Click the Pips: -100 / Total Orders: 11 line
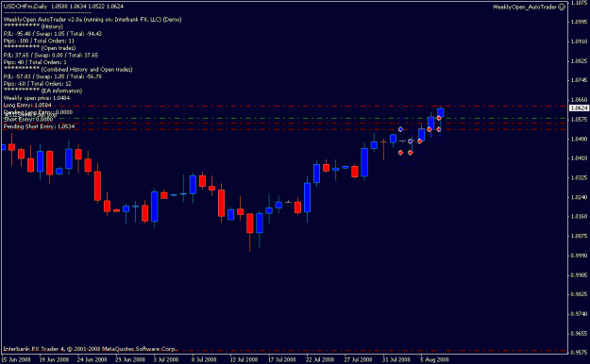This screenshot has width=590, height=364. tap(39, 41)
